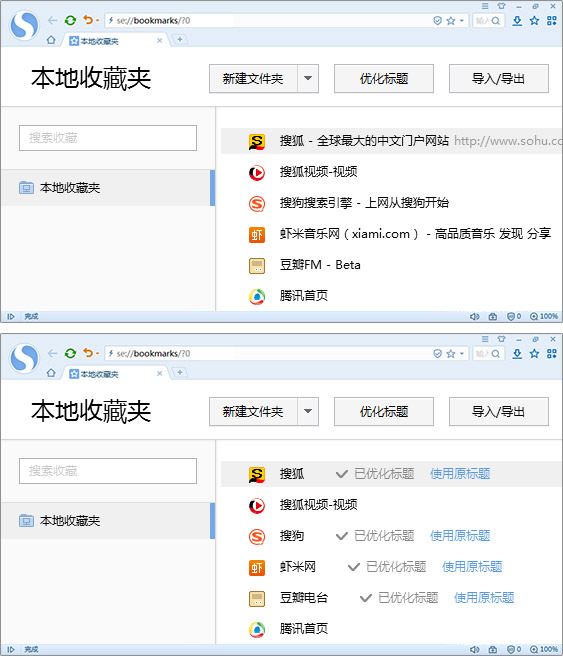Image resolution: width=563 pixels, height=656 pixels.
Task: Open the 豆瓣FM - Beta bookmark
Action: (320, 265)
